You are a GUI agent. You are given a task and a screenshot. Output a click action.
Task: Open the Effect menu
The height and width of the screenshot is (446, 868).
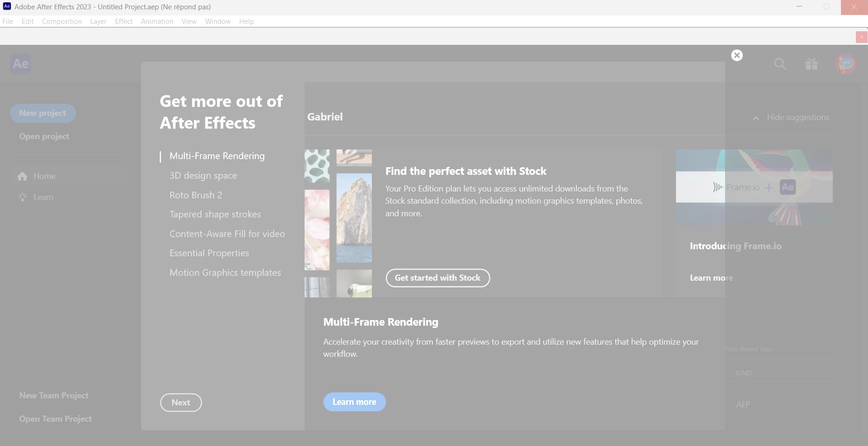pyautogui.click(x=124, y=21)
